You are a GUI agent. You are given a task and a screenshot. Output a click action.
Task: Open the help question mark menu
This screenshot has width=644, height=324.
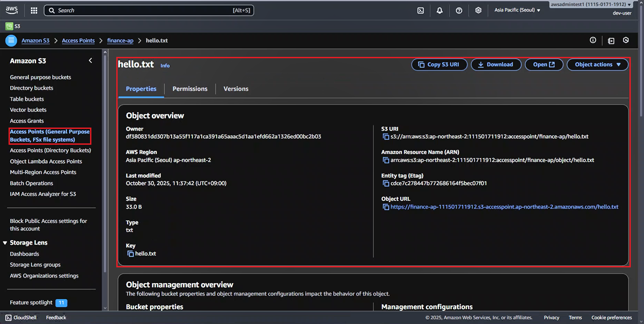click(x=459, y=10)
